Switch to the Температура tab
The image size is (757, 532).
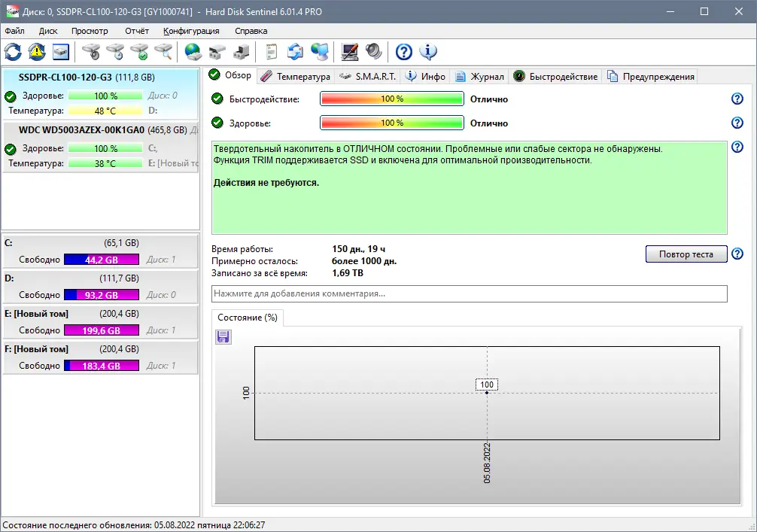(296, 76)
